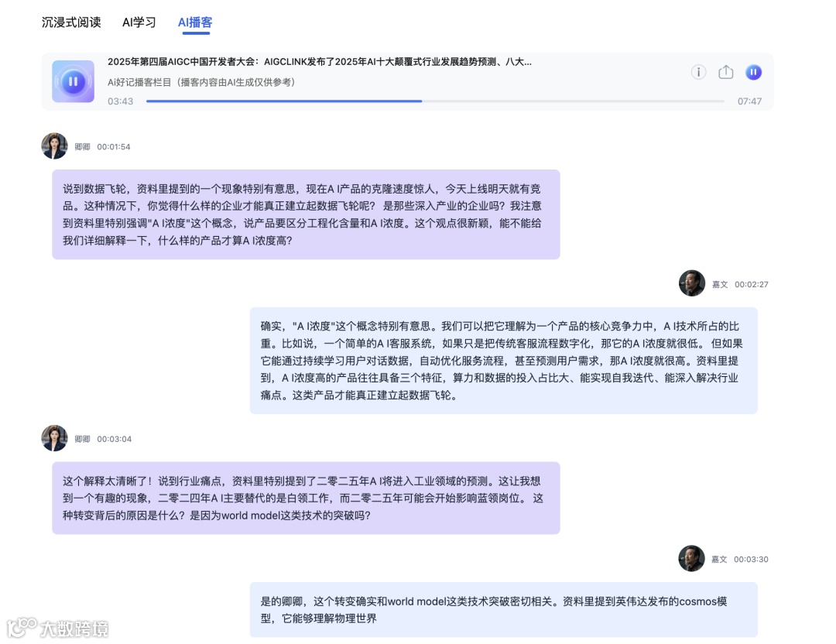The width and height of the screenshot is (836, 644).
Task: Click the share icon in player bar
Action: click(725, 72)
